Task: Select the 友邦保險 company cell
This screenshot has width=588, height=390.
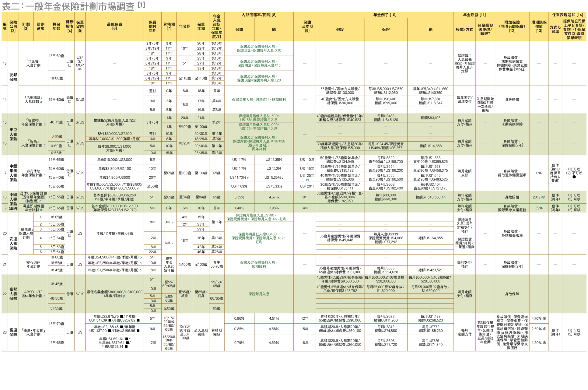Action: (x=13, y=77)
